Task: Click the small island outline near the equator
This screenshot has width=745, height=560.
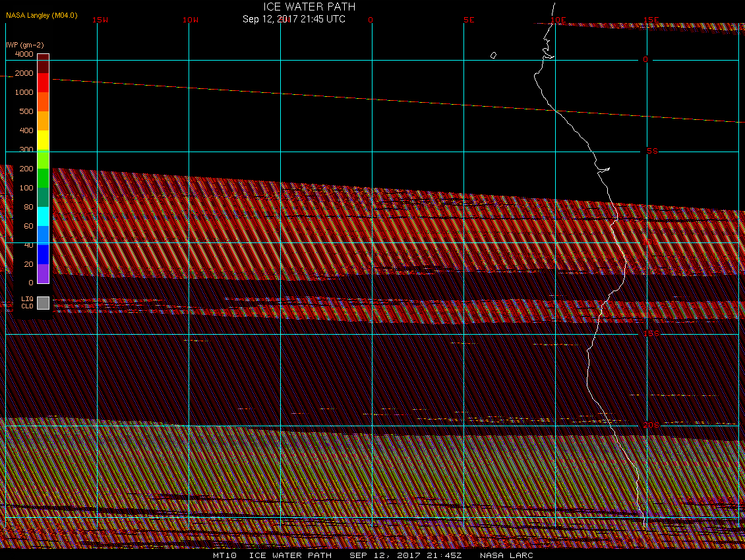Action: pyautogui.click(x=493, y=55)
